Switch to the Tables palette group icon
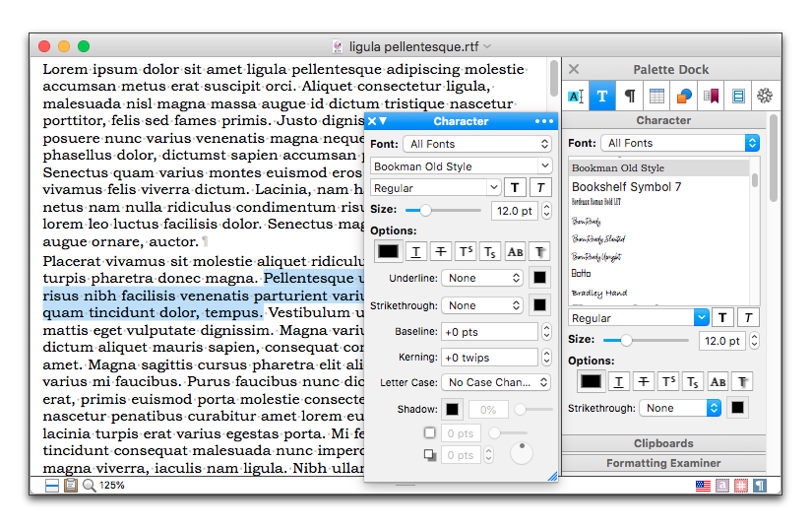This screenshot has height=527, width=812. [656, 96]
